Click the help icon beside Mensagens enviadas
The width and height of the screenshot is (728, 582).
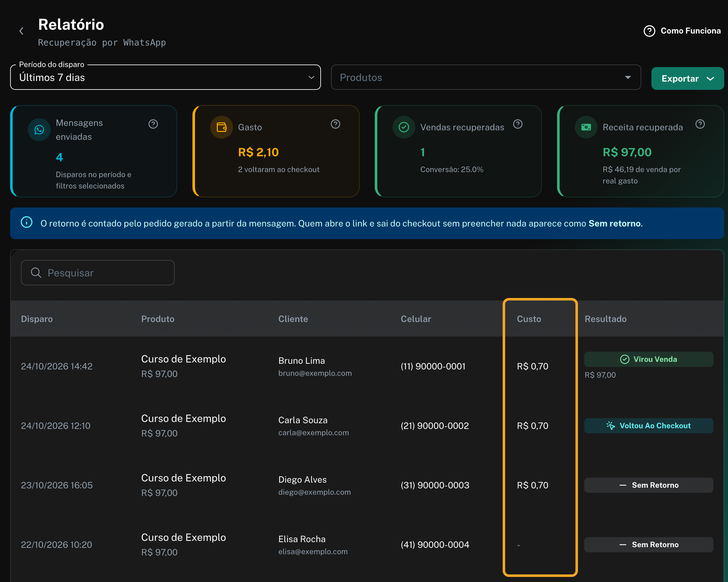pyautogui.click(x=153, y=124)
